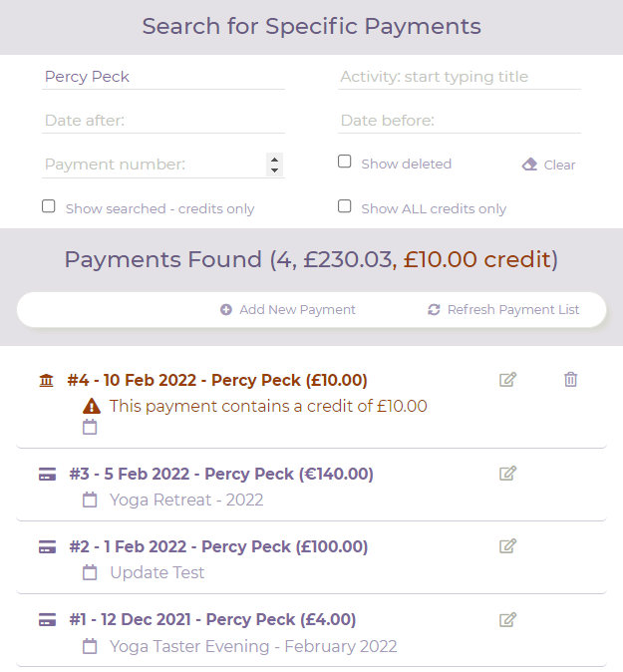Edit payment #4 for Percy Peck
The image size is (623, 672).
click(508, 379)
